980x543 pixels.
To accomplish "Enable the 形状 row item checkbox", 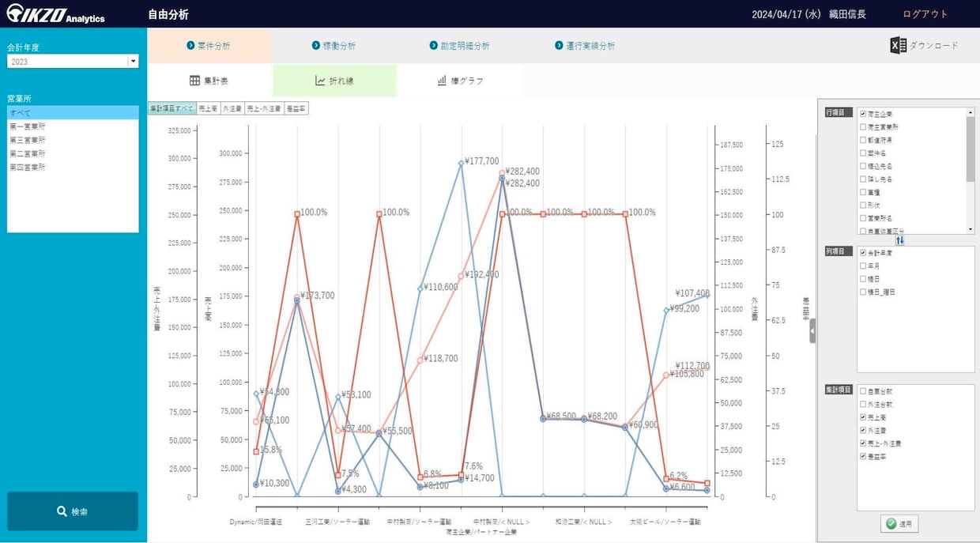I will [x=863, y=205].
